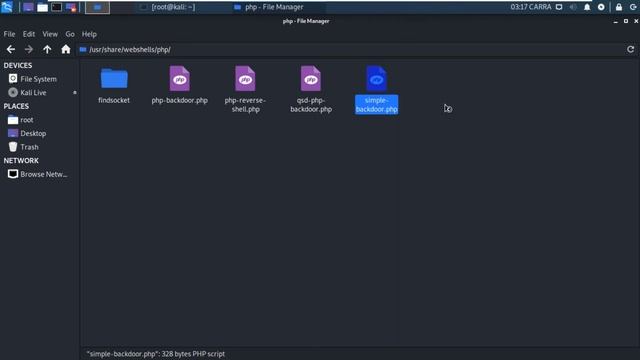The width and height of the screenshot is (640, 360).
Task: Click the qsd-php-backdoor.php file name label
Action: (x=311, y=105)
